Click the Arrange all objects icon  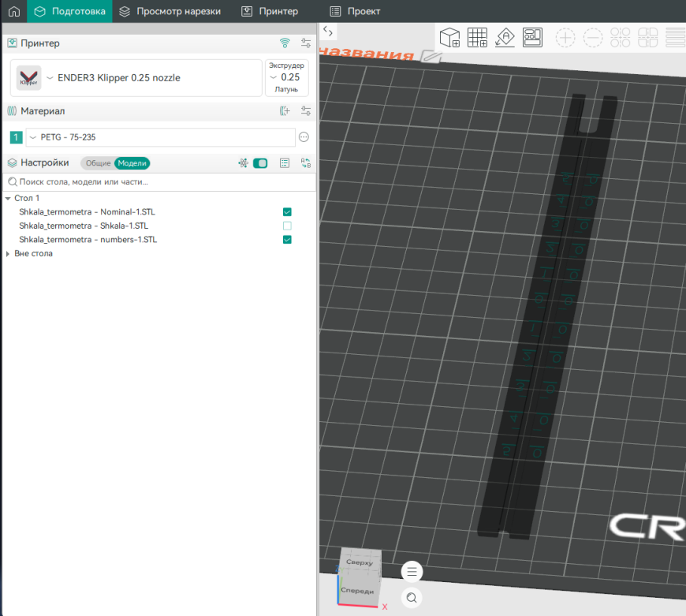[x=532, y=37]
